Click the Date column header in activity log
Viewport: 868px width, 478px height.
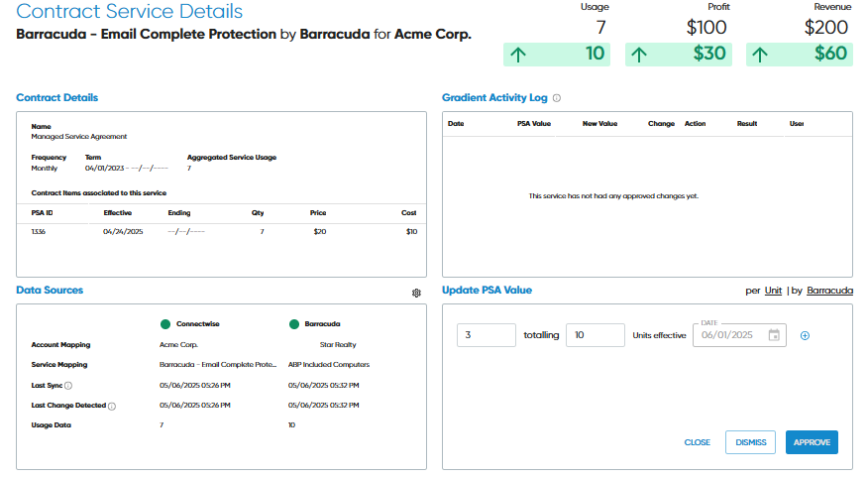click(456, 124)
